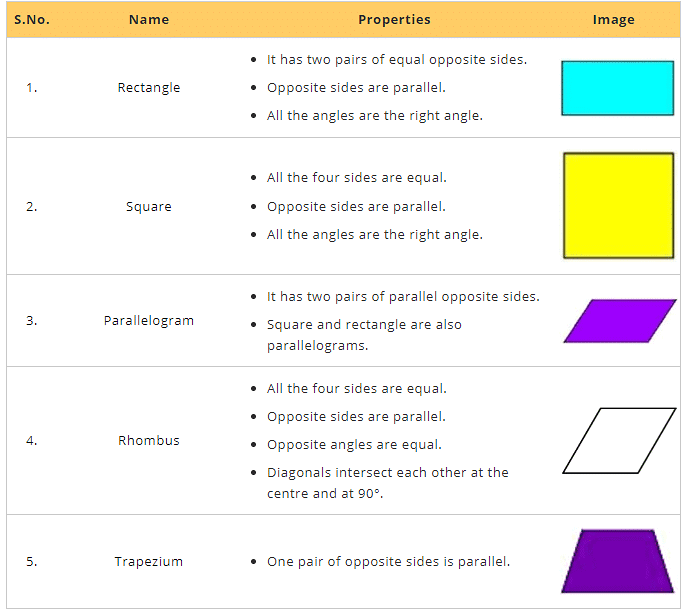Click 'Square and rectangle are also parallelograms' text
Screen dimensions: 691x611
pyautogui.click(x=364, y=335)
